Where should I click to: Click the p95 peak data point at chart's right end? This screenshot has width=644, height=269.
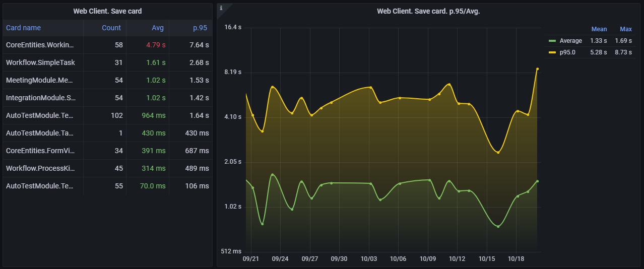coord(537,69)
